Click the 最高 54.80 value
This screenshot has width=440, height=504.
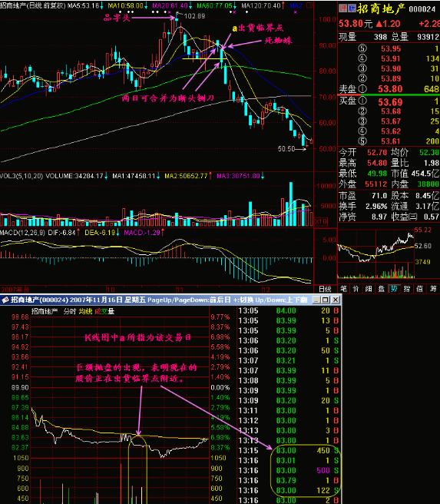click(x=377, y=163)
